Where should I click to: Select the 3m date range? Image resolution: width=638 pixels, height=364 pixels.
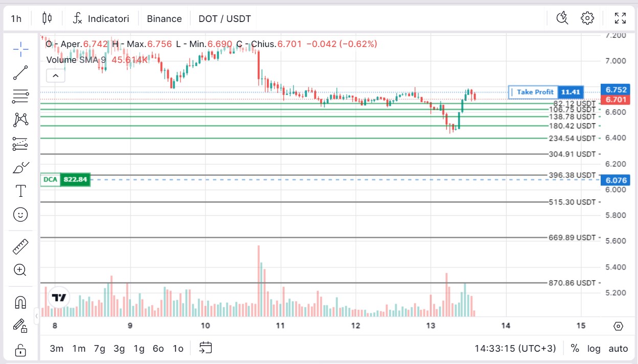coord(56,349)
